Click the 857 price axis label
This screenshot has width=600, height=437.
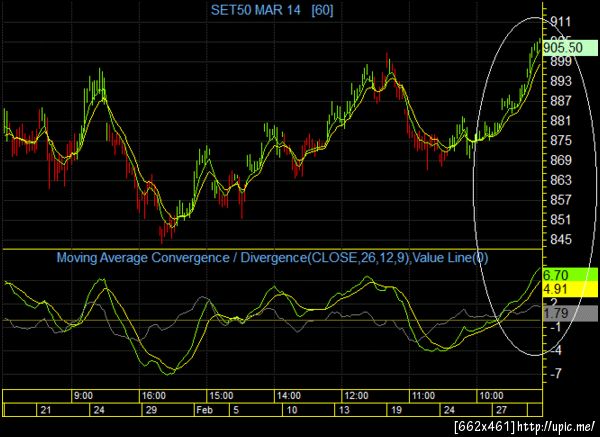point(561,200)
